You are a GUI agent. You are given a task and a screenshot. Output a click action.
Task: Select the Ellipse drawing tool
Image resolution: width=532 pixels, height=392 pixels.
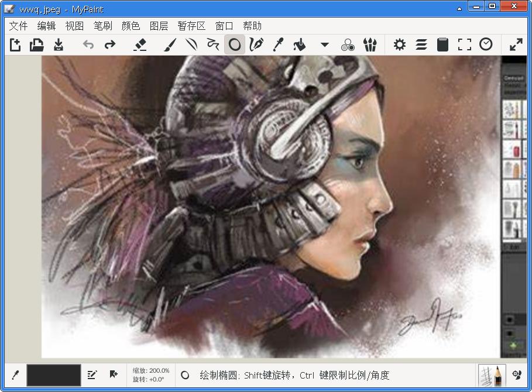[x=235, y=44]
